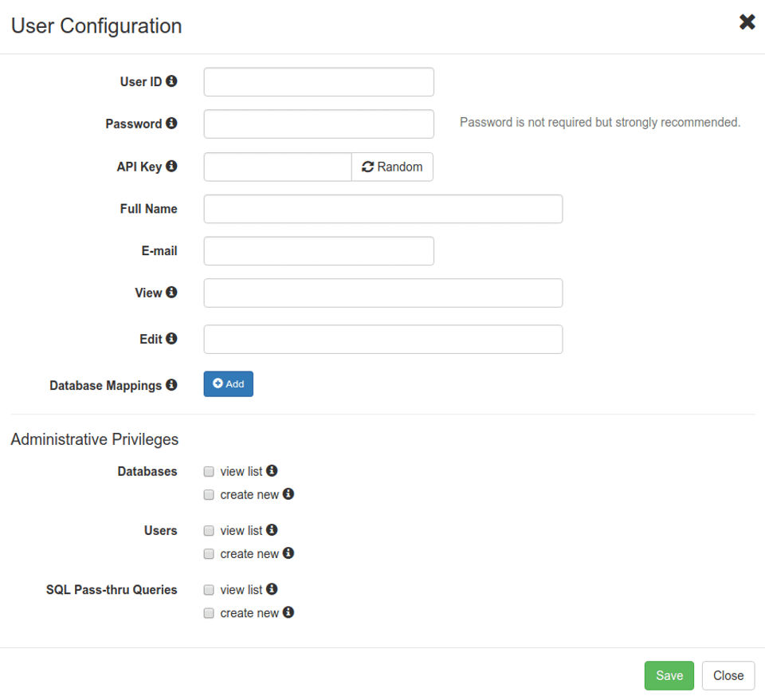Enable SQL Pass-thru Queries view list

click(209, 590)
